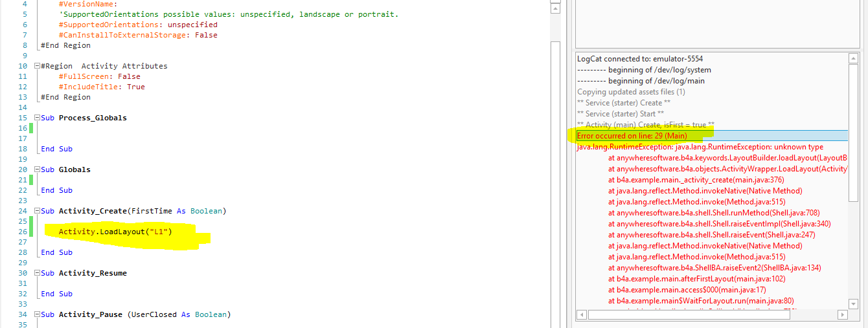
Task: Collapse the Globals sub block
Action: tap(37, 169)
